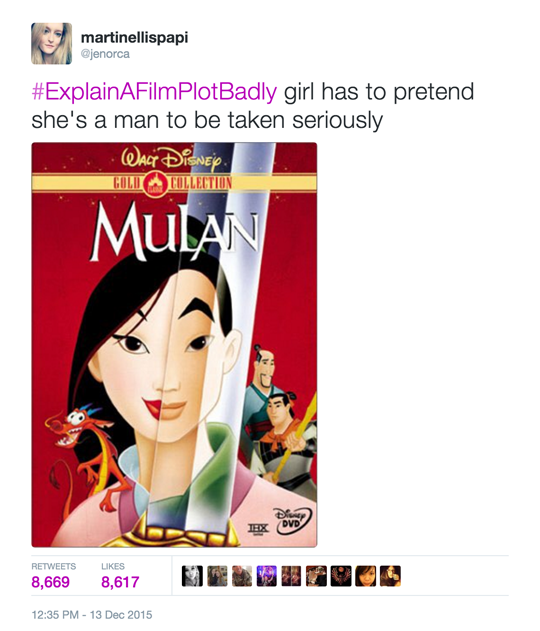
Task: Open the second liker avatar
Action: pos(217,576)
